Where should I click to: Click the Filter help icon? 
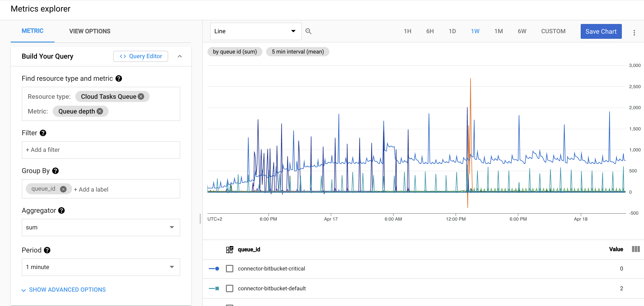coord(43,133)
